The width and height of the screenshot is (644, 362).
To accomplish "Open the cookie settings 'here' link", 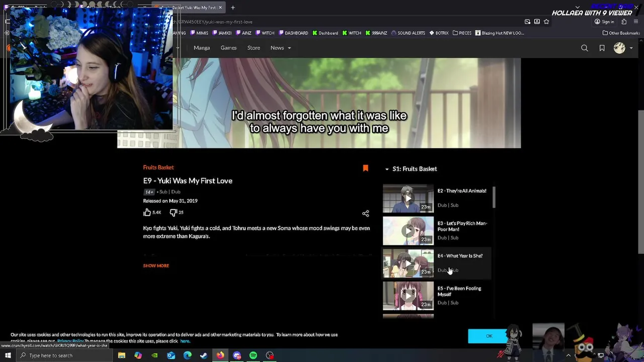I will click(185, 341).
